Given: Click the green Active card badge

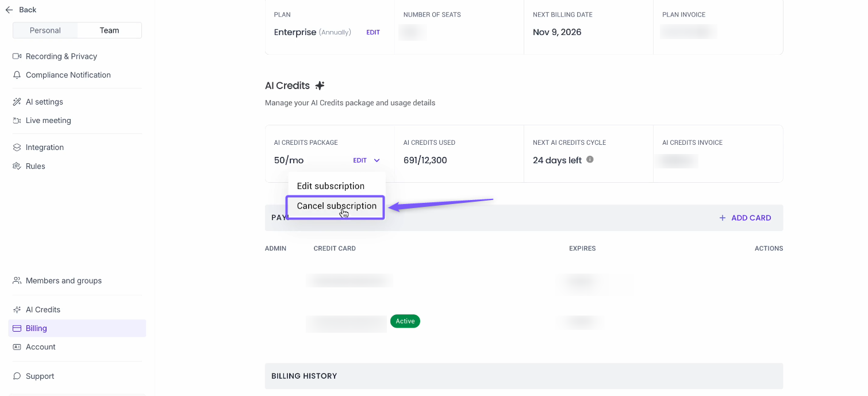Looking at the screenshot, I should pyautogui.click(x=405, y=321).
